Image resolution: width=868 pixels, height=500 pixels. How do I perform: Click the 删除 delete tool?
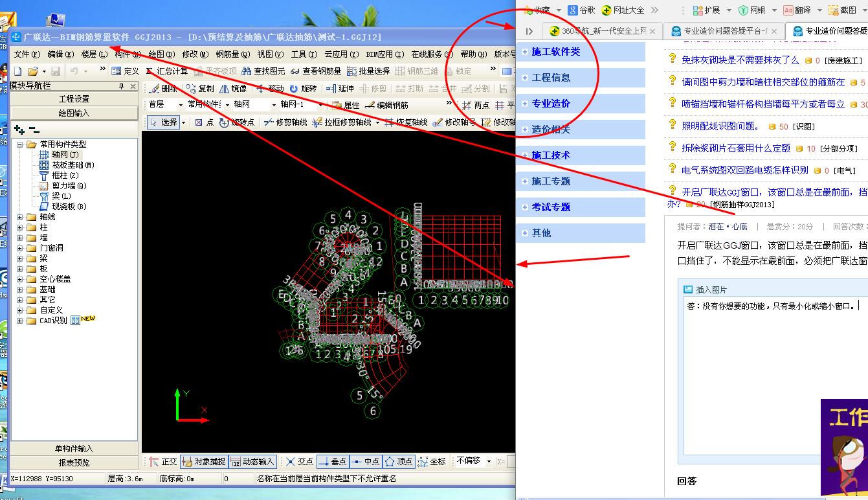click(163, 89)
